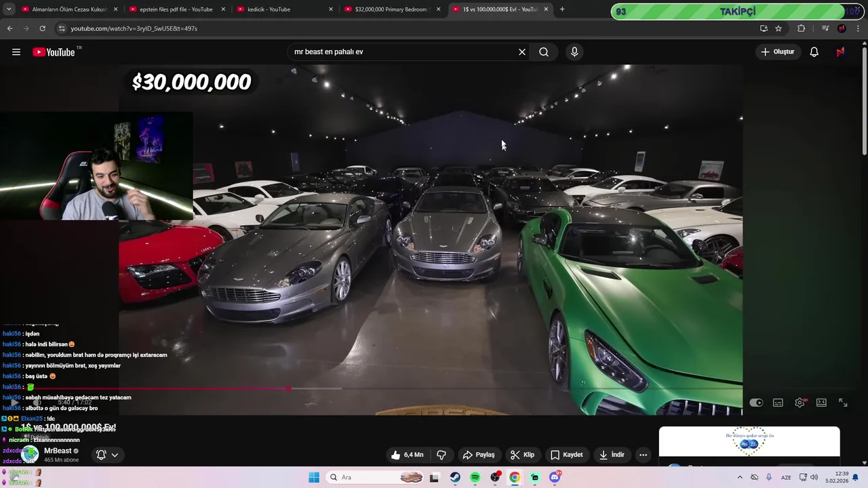The image size is (868, 488).
Task: Go to the YouTube home logo
Action: pos(54,52)
